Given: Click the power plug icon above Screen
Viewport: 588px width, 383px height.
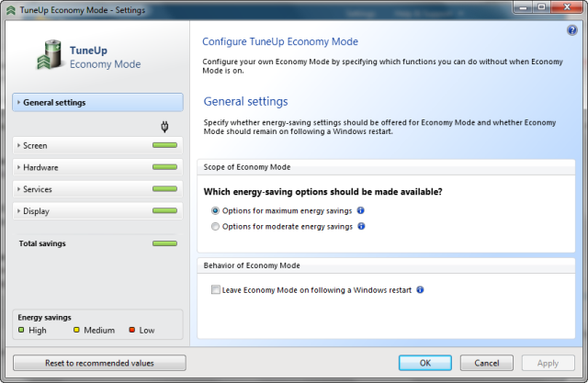Looking at the screenshot, I should [164, 127].
